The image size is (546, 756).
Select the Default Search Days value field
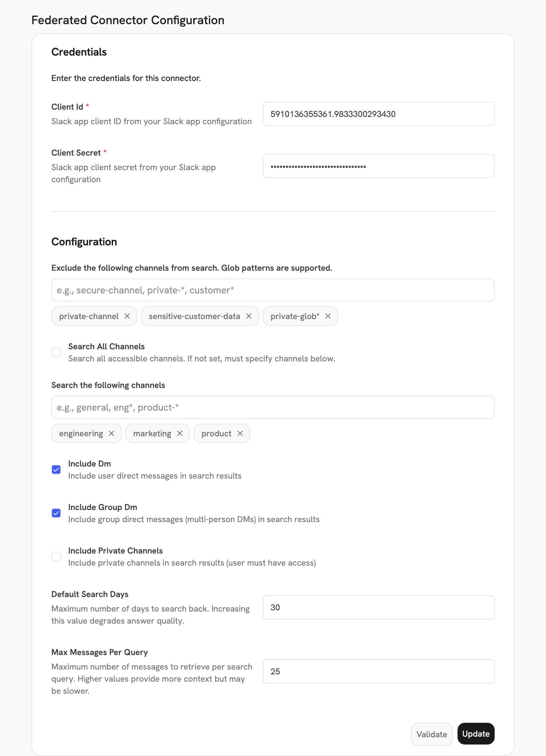coord(378,607)
